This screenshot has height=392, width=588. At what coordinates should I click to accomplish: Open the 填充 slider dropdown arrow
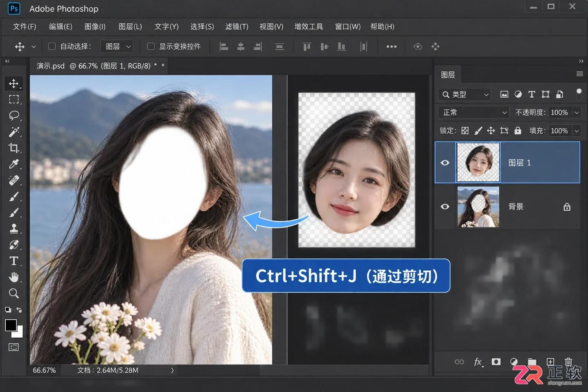click(577, 131)
